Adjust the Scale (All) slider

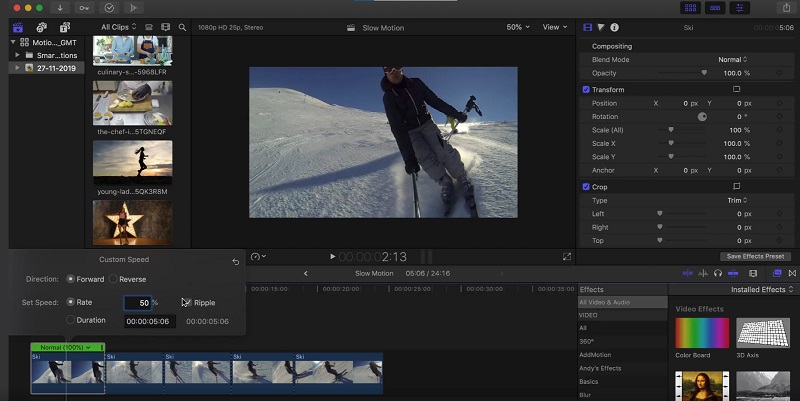pyautogui.click(x=671, y=130)
